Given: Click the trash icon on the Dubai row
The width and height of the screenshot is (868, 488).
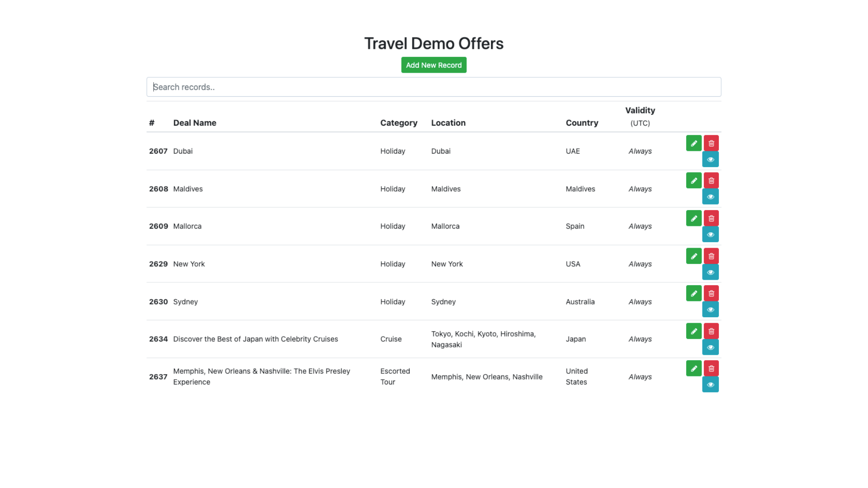Looking at the screenshot, I should click(711, 143).
